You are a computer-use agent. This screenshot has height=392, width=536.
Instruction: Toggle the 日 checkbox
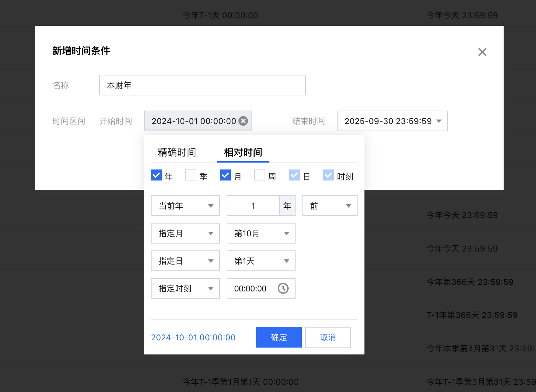click(294, 175)
